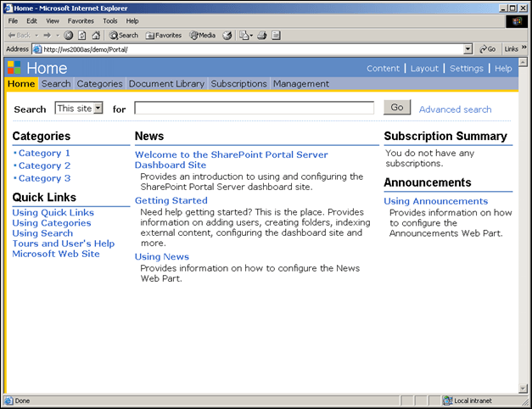The width and height of the screenshot is (532, 409).
Task: Switch to the Document Library tab
Action: pyautogui.click(x=166, y=84)
